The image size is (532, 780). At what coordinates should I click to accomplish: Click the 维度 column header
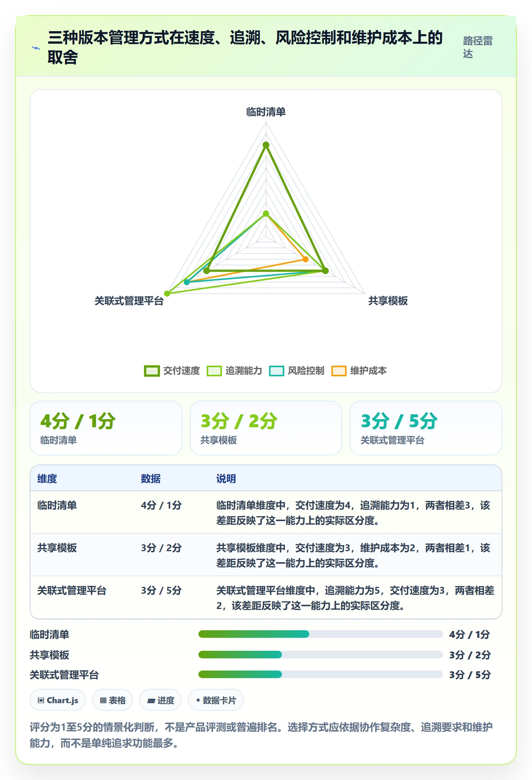[x=47, y=479]
